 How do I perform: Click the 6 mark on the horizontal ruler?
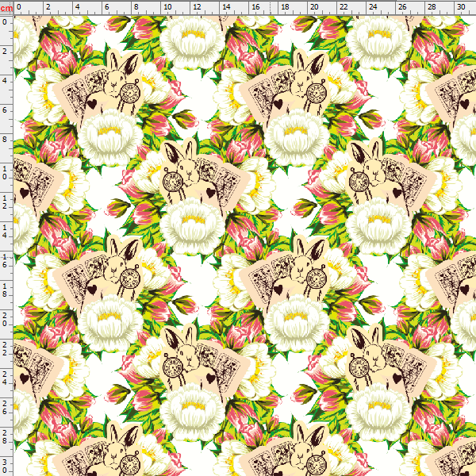(x=107, y=6)
